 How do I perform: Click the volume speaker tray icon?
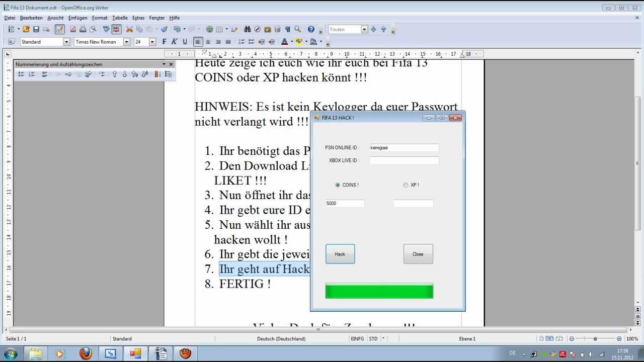(592, 354)
